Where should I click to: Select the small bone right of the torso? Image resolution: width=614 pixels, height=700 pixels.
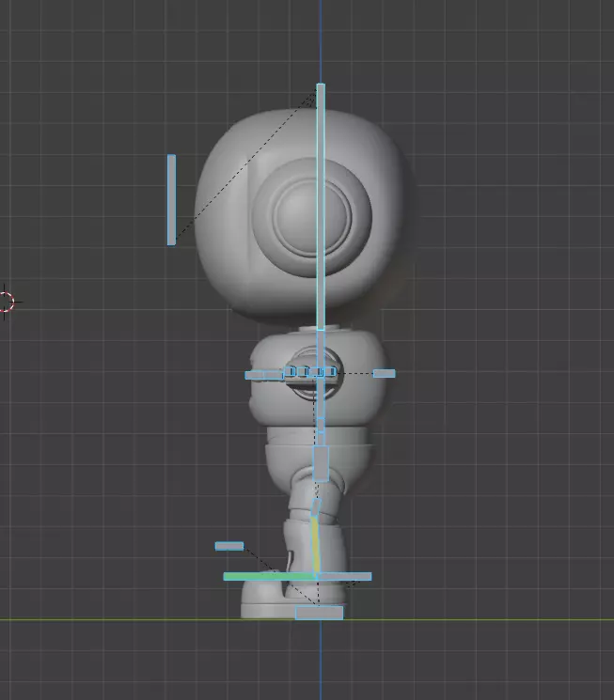point(384,373)
